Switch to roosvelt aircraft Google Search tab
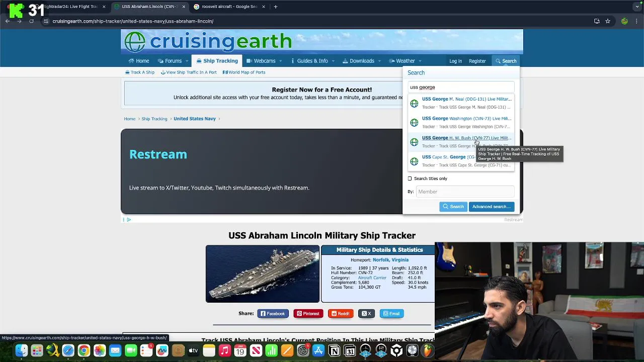644x362 pixels. click(x=229, y=7)
